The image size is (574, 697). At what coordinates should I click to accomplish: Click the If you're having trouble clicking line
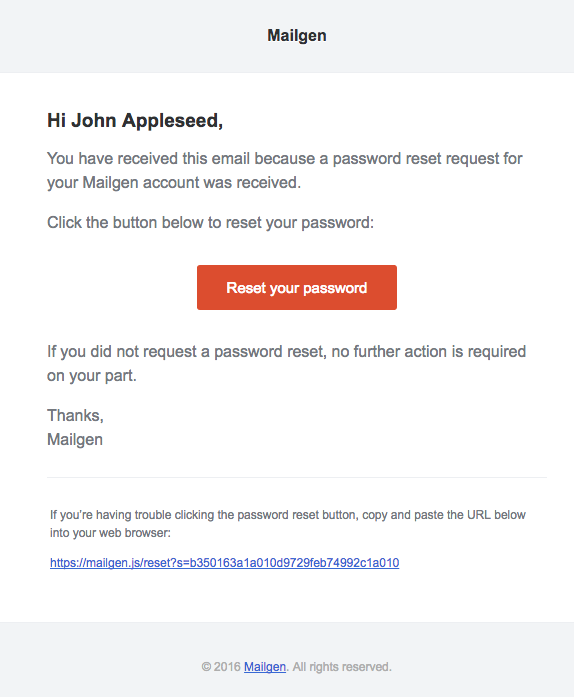pyautogui.click(x=288, y=515)
